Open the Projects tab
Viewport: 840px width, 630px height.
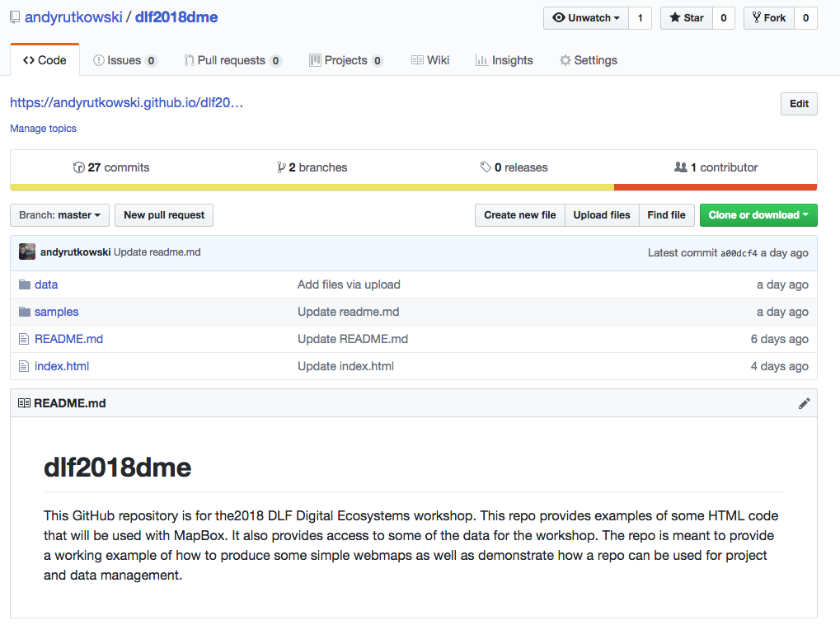click(346, 60)
